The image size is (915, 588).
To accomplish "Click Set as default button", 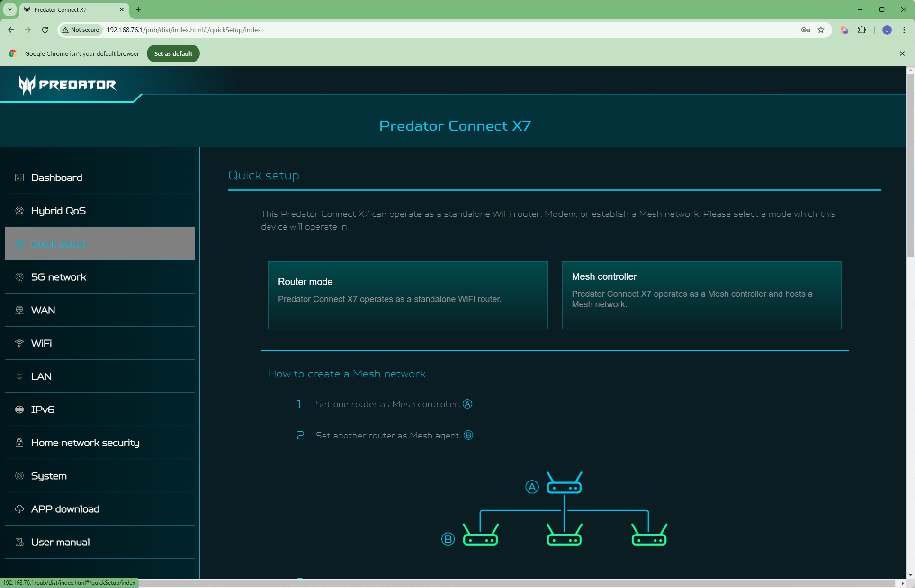I will 173,53.
